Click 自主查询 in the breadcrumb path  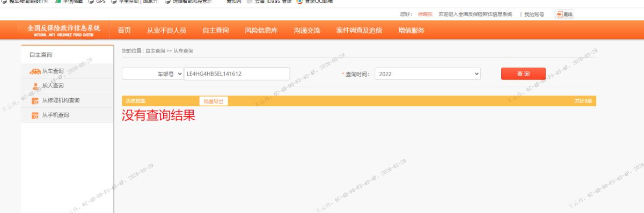155,51
